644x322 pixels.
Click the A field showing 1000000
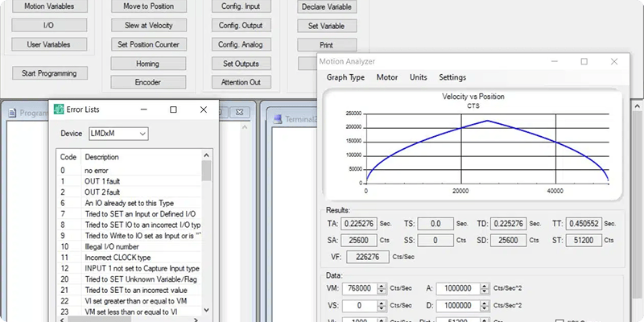(458, 289)
